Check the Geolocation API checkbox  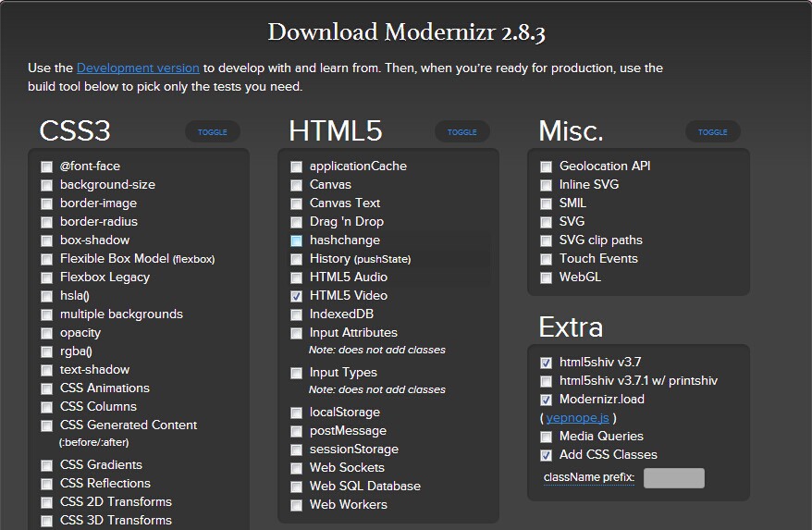coord(546,166)
